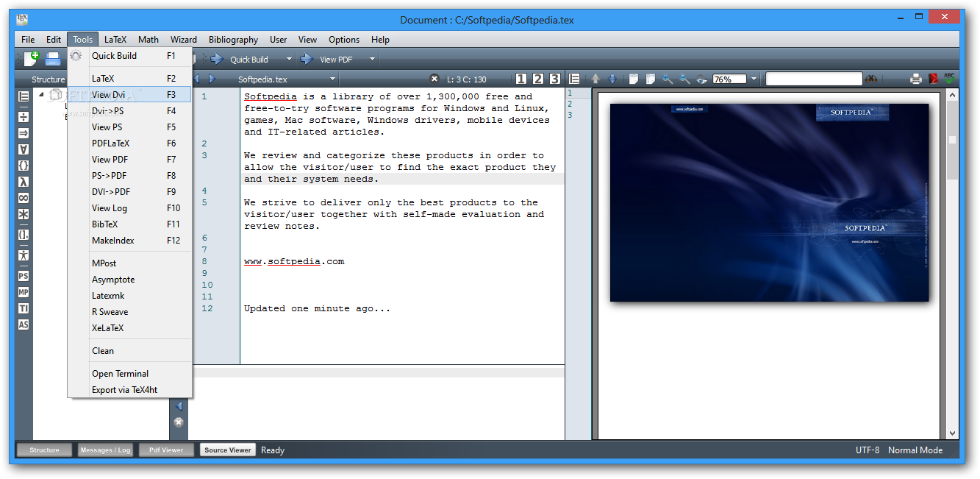Click the PDF viewer vertical scrollbar handle
The width and height of the screenshot is (980, 479).
[x=952, y=140]
